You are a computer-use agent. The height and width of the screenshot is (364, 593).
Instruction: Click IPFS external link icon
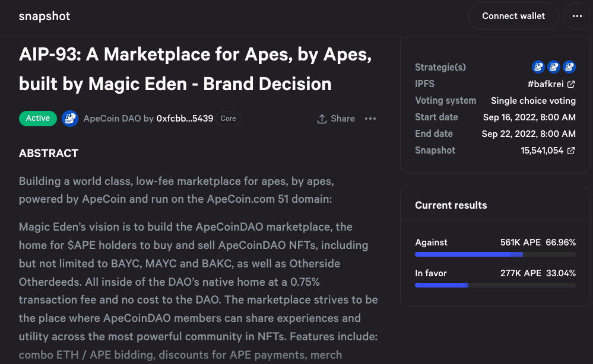(x=571, y=84)
